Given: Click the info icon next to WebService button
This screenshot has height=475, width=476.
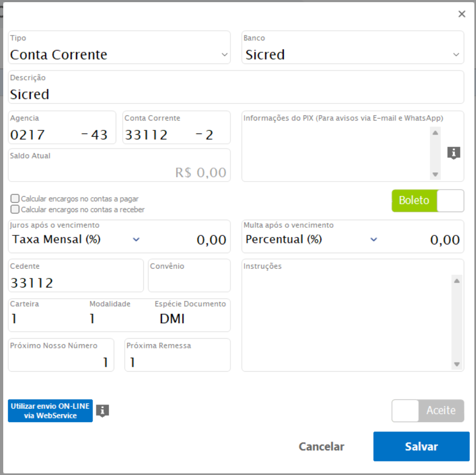Looking at the screenshot, I should tap(102, 411).
